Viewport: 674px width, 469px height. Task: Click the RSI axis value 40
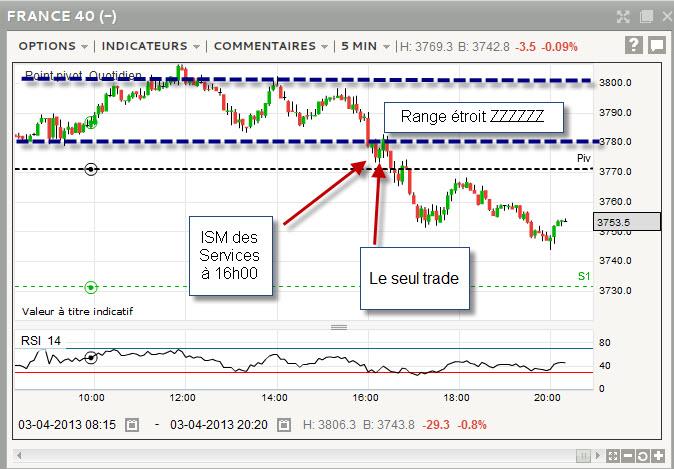[x=604, y=365]
